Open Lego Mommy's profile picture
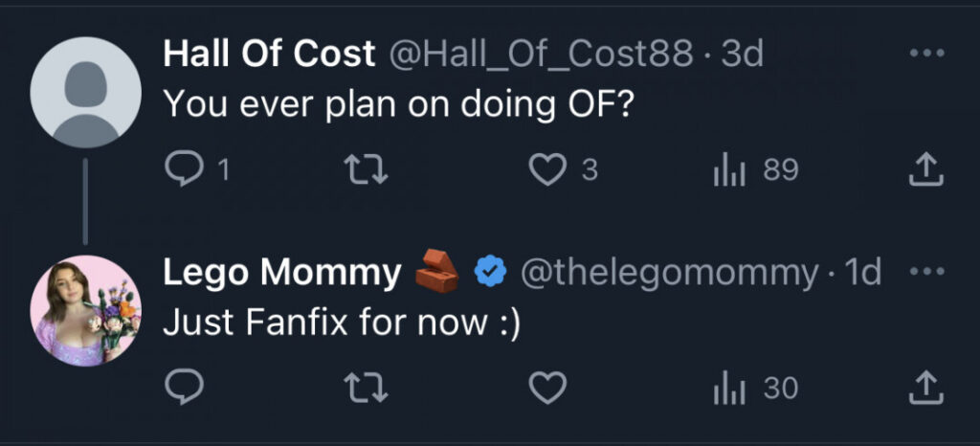This screenshot has width=980, height=446. pyautogui.click(x=86, y=310)
